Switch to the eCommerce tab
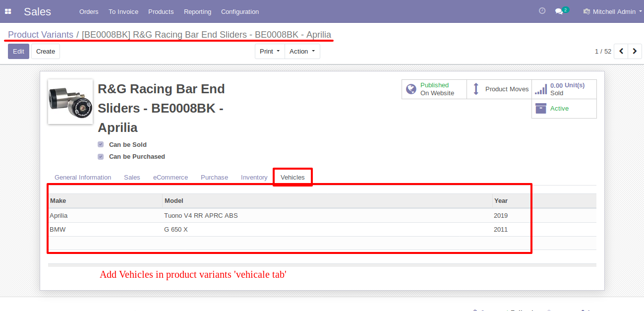Viewport: 644px width, 311px height. tap(171, 177)
